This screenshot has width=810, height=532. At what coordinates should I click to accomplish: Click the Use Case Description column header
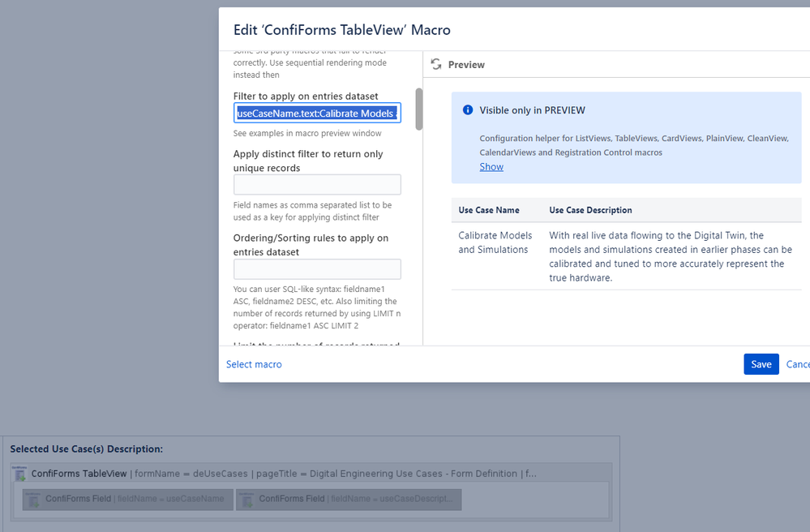(x=590, y=210)
